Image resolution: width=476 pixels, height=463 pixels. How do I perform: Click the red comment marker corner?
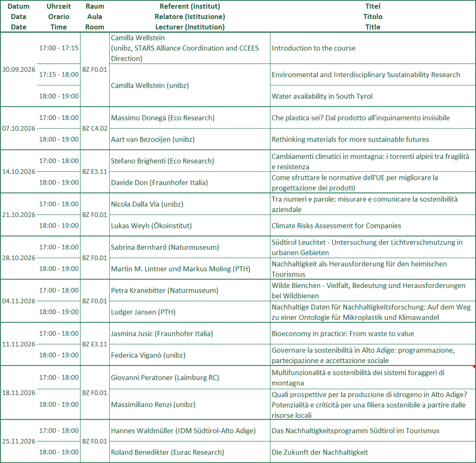(474, 367)
